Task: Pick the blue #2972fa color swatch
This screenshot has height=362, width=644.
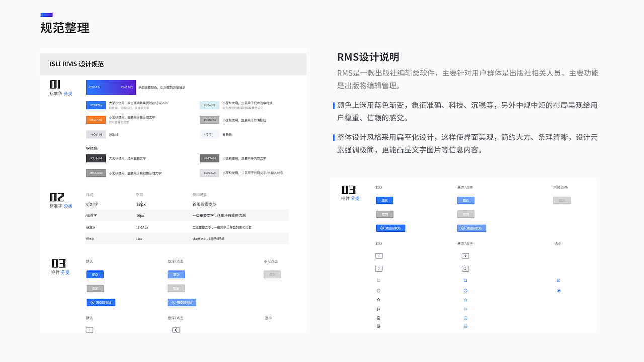Action: (x=96, y=105)
